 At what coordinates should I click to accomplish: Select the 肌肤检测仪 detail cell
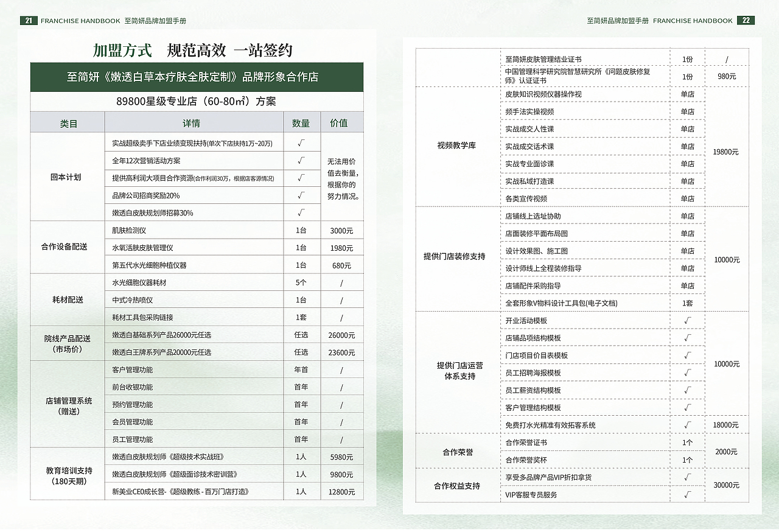[194, 231]
